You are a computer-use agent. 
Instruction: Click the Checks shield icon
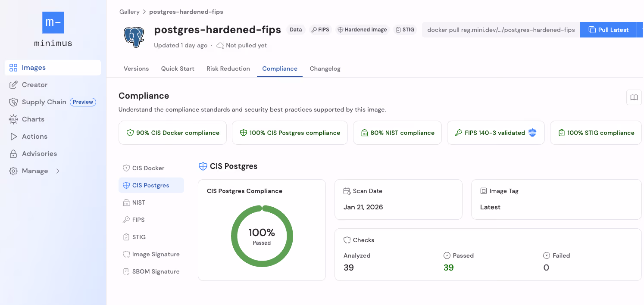(x=347, y=240)
